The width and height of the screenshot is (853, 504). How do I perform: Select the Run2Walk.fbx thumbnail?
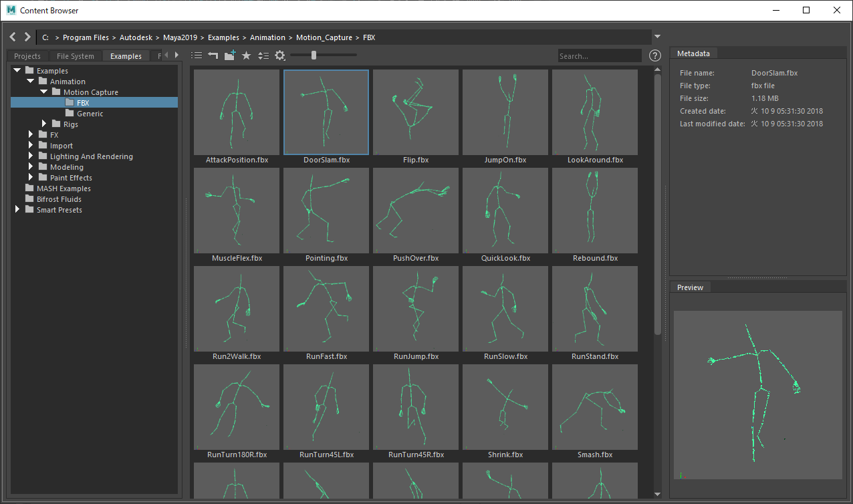(237, 309)
